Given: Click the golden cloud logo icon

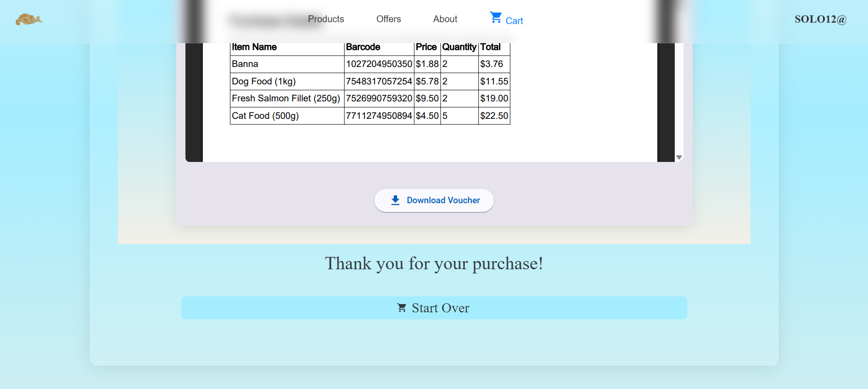Looking at the screenshot, I should click(x=28, y=19).
